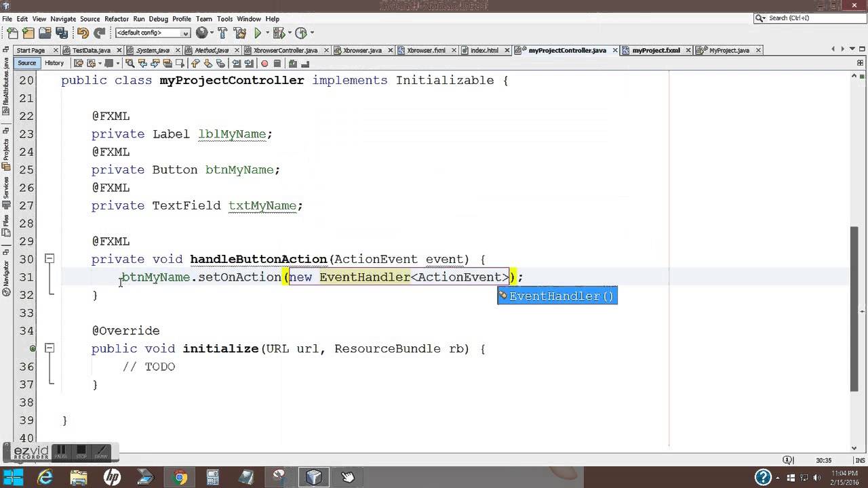This screenshot has height=488, width=868.
Task: Open the Debug Project dropdown arrow
Action: point(289,33)
